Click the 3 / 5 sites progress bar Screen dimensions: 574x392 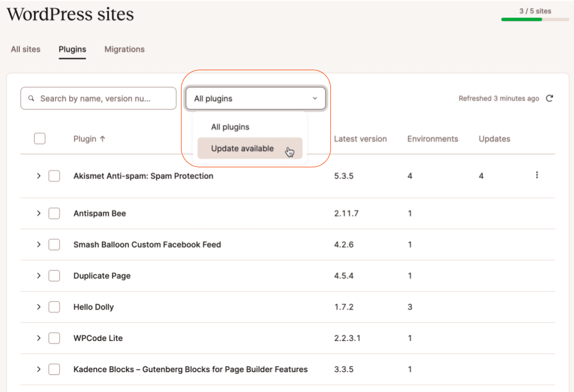click(534, 19)
